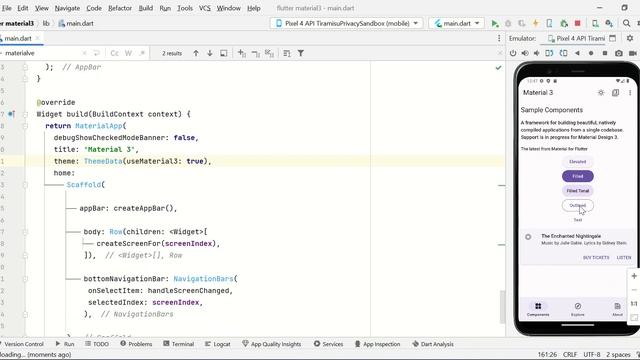Click the Flutter Hot Reload lightning icon
Image resolution: width=640 pixels, height=360 pixels.
[536, 24]
